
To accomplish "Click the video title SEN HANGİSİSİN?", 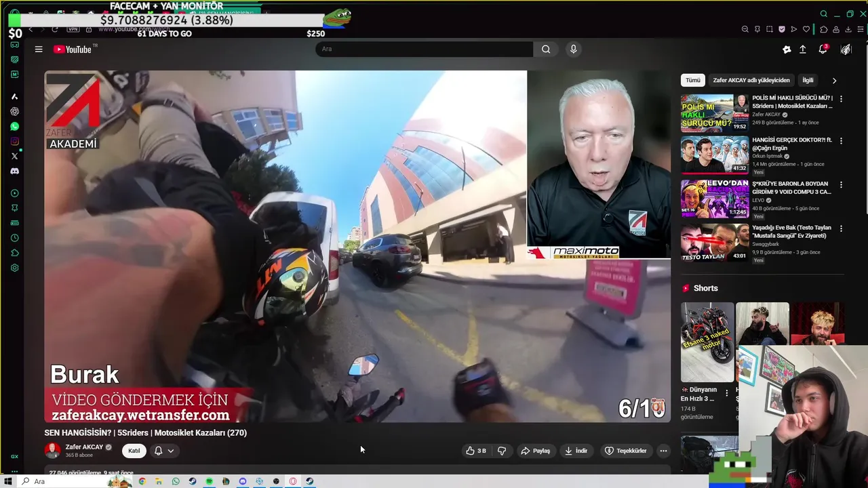I will 146,432.
